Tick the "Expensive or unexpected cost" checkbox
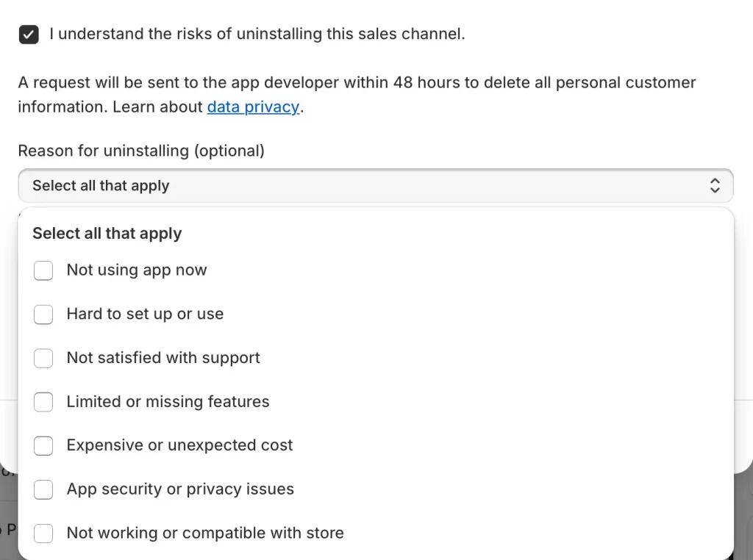Image resolution: width=753 pixels, height=560 pixels. 43,445
